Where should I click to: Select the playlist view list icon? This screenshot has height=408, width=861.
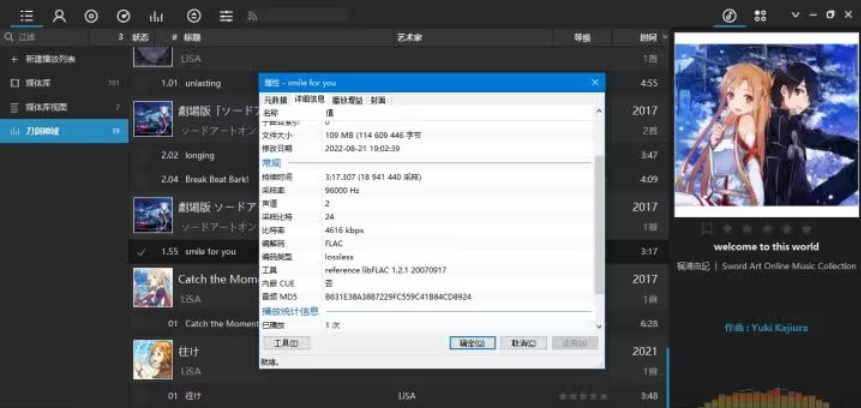coord(26,16)
